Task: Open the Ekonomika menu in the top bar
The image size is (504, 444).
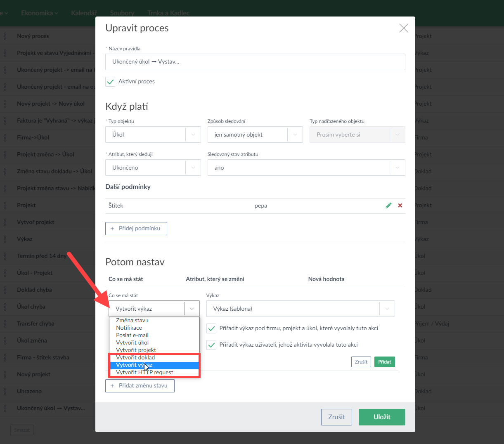Action: tap(40, 13)
